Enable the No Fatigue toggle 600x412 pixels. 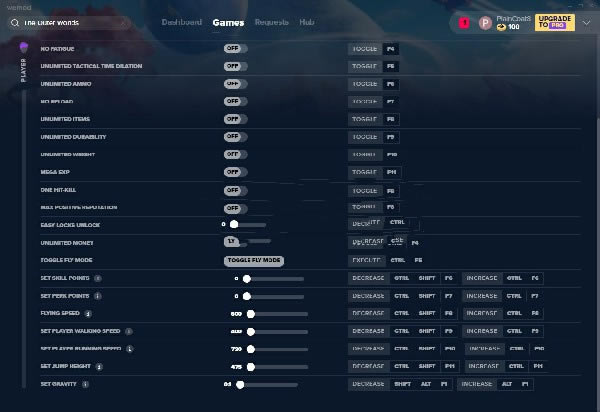tap(235, 48)
